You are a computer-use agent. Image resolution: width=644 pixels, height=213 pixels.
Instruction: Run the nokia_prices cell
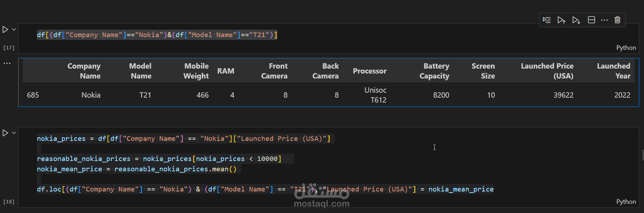click(5, 133)
